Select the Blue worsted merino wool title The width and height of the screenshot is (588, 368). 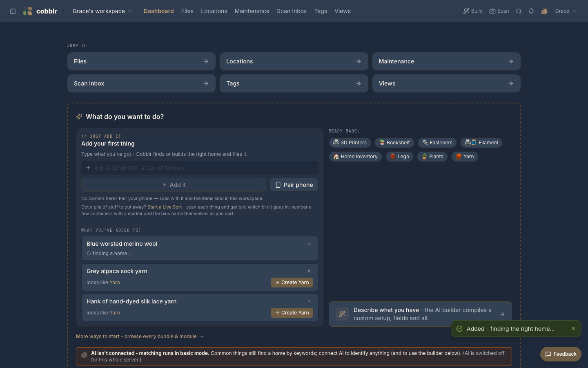pyautogui.click(x=122, y=244)
